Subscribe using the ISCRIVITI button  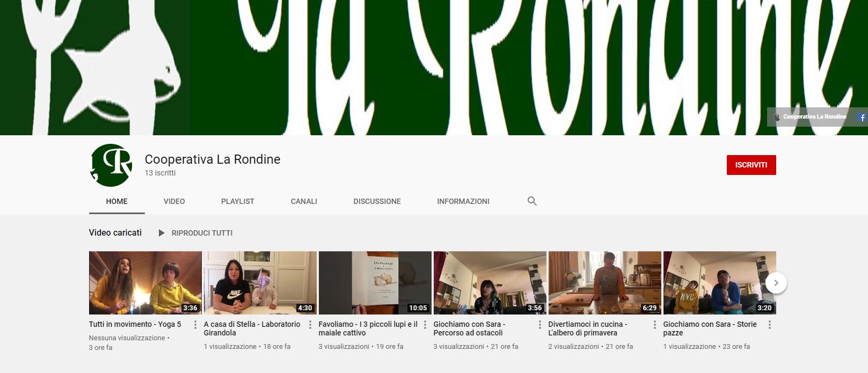(x=751, y=165)
